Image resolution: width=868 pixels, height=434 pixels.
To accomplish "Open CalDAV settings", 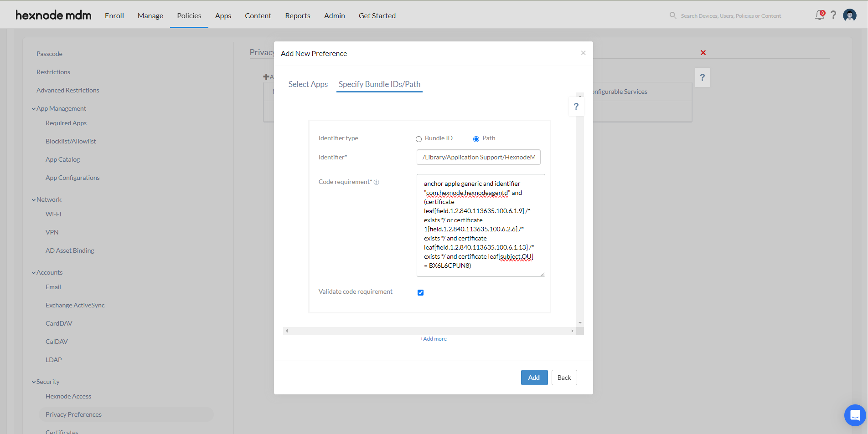I will [x=57, y=342].
